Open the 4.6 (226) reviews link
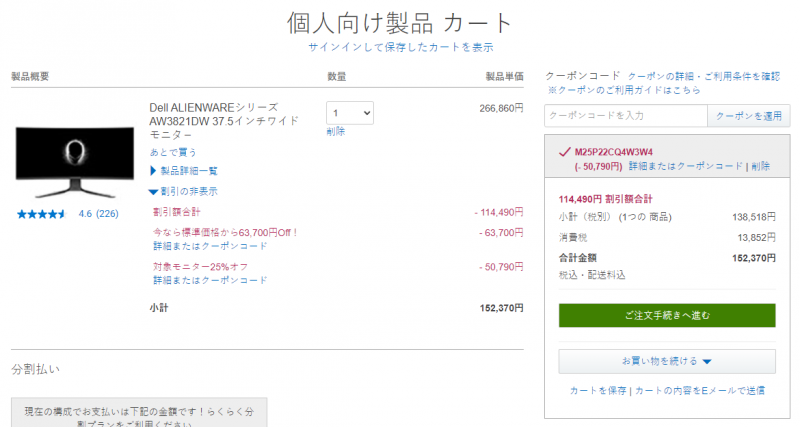The image size is (800, 427). pos(98,214)
